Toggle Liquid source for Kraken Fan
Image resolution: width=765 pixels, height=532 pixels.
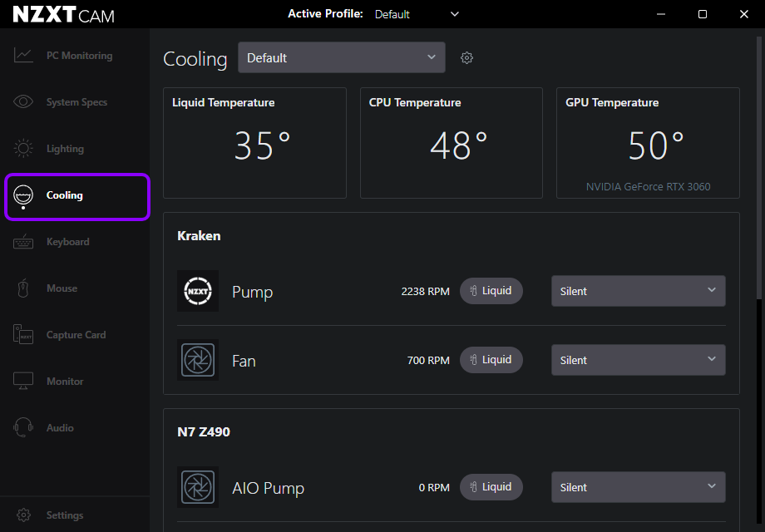pos(491,360)
